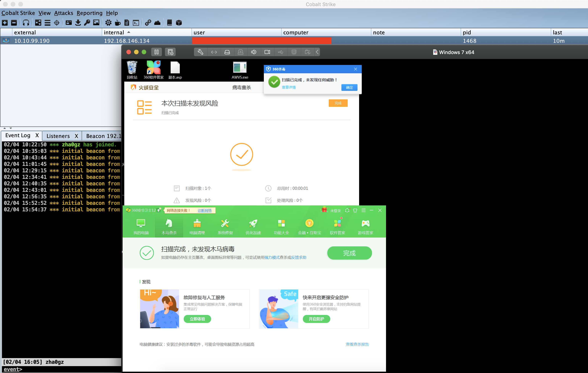588x373 pixels.
Task: Open the Attacks menu
Action: coord(64,13)
